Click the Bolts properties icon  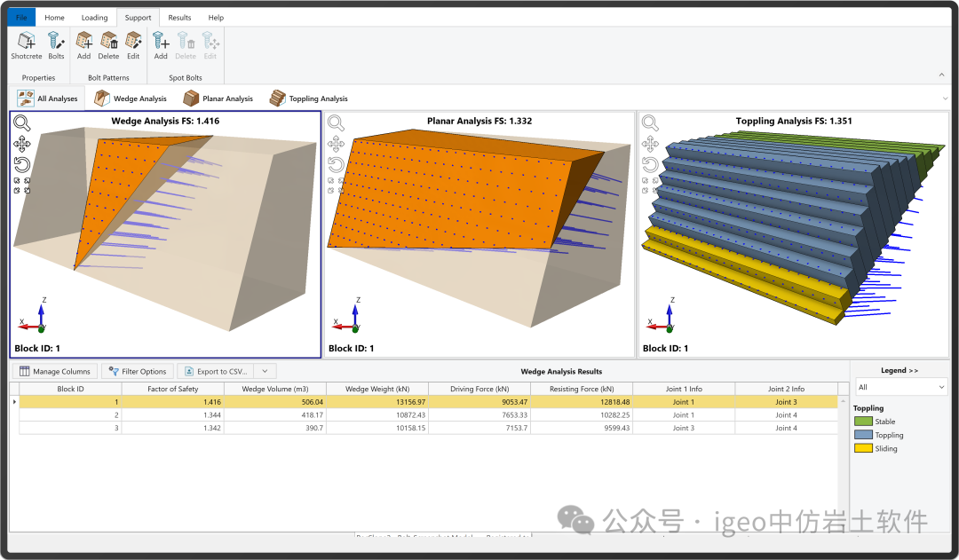(x=56, y=44)
